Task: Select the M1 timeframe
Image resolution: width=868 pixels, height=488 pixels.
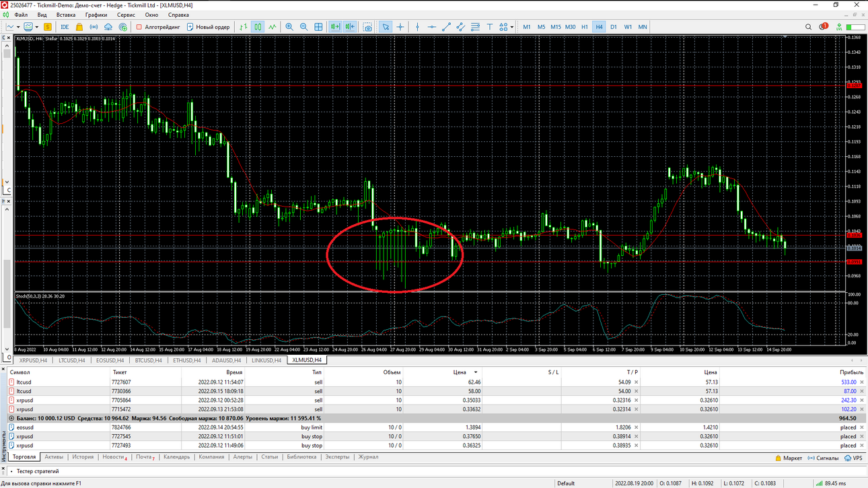Action: pos(527,27)
